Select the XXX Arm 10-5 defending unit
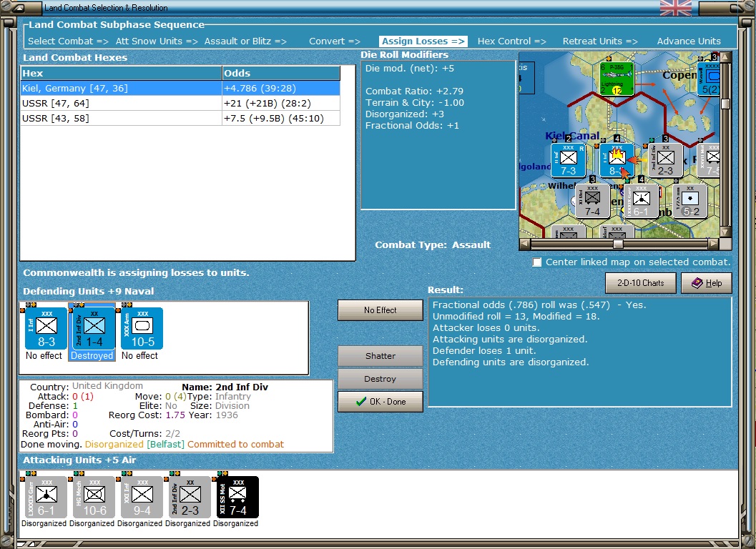The width and height of the screenshot is (756, 549). click(142, 328)
